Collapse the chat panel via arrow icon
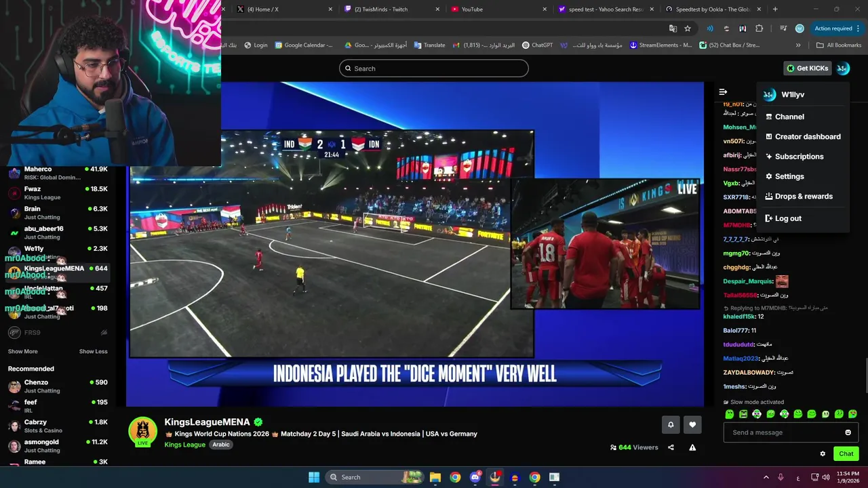This screenshot has height=488, width=868. pos(723,91)
